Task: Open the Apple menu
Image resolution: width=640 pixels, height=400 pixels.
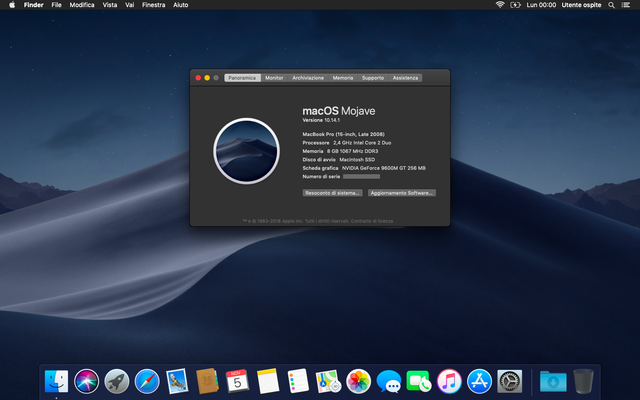Action: click(12, 5)
